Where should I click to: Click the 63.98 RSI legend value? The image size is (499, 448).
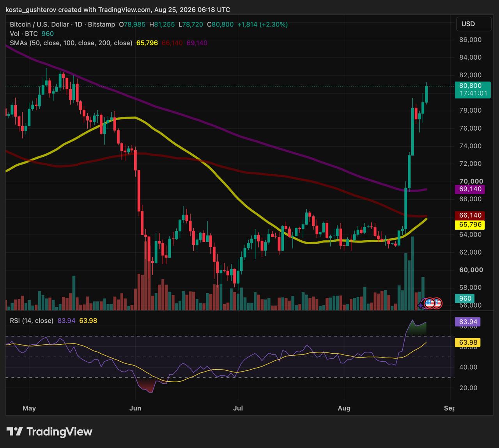pyautogui.click(x=88, y=321)
